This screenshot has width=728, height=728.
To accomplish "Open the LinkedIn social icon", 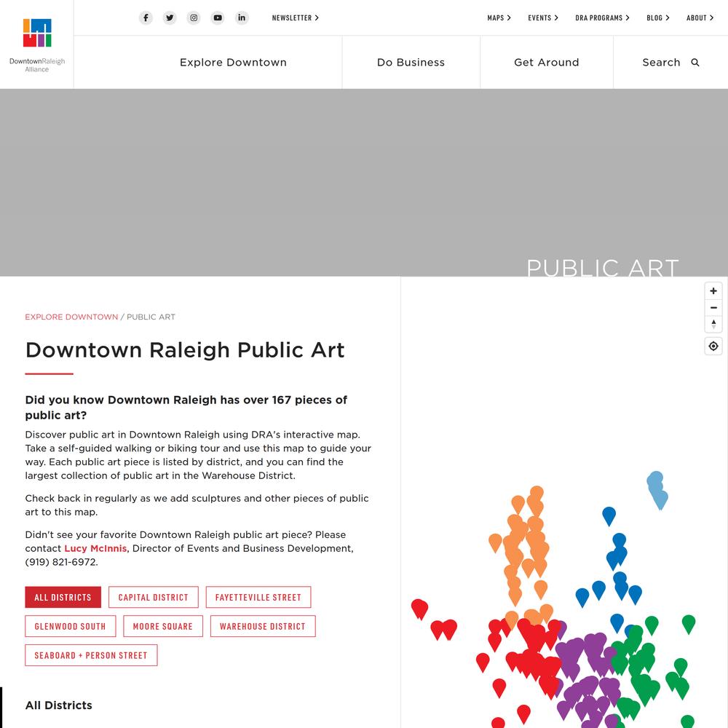I will click(x=242, y=17).
